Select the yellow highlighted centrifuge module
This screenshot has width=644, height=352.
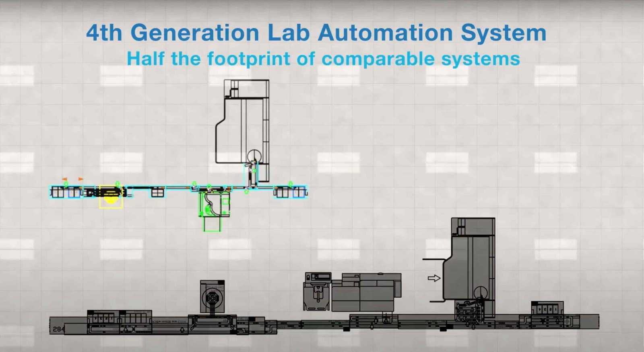(111, 197)
